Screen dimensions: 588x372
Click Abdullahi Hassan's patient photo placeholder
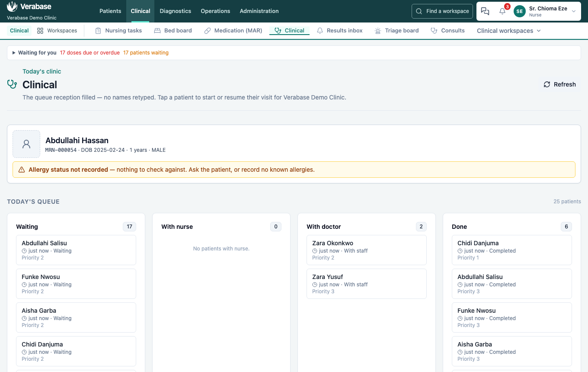[26, 144]
